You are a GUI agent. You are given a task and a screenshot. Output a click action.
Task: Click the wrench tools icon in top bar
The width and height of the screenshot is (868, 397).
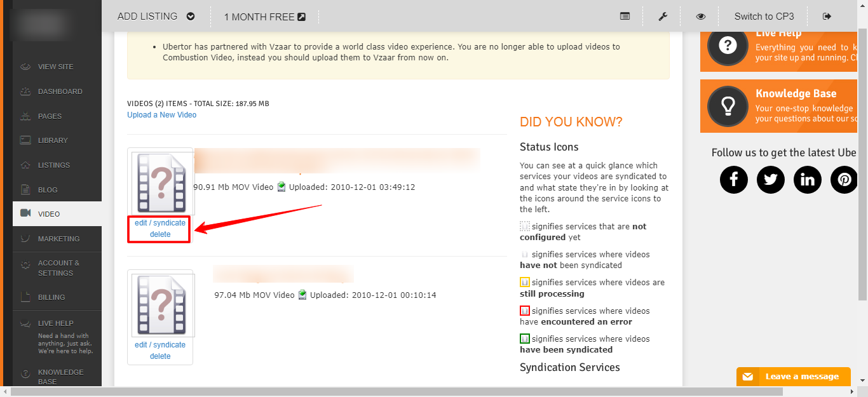(x=663, y=17)
